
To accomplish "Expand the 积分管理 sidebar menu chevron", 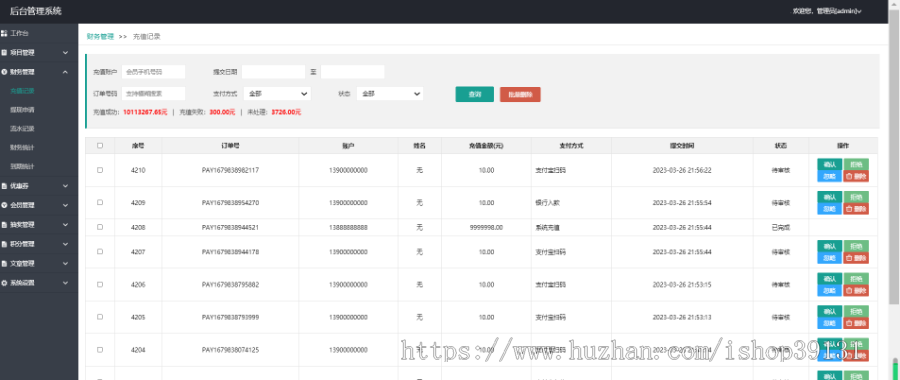I will (65, 244).
